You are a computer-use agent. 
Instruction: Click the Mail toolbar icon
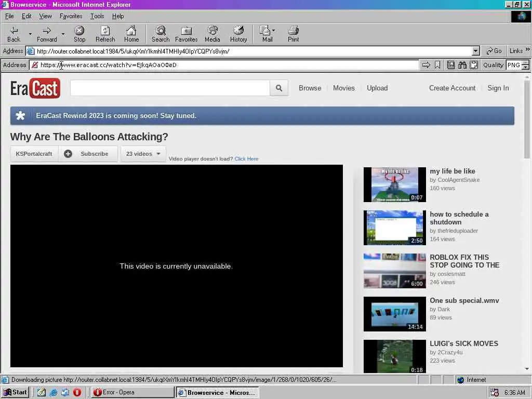[265, 34]
